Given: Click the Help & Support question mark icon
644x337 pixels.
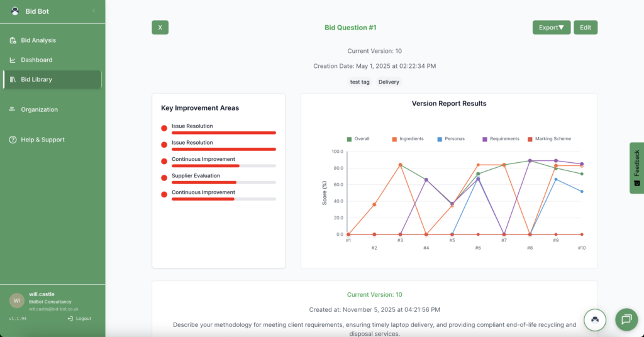Looking at the screenshot, I should click(x=13, y=140).
